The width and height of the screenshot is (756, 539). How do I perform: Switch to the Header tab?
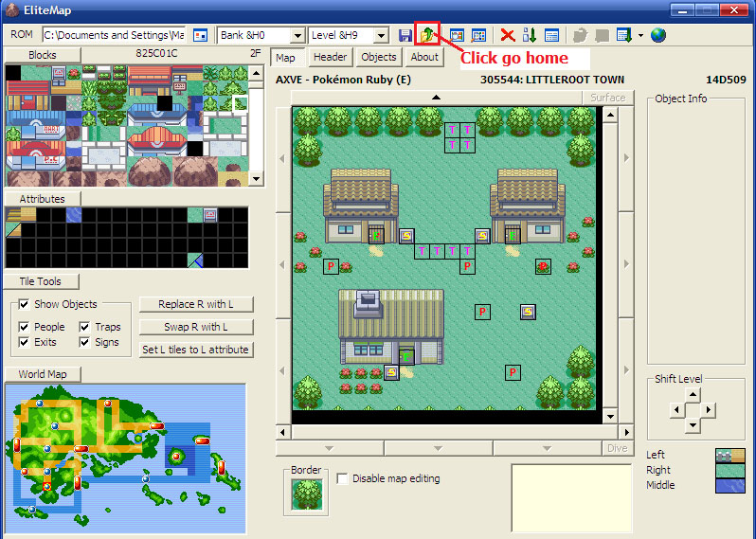(331, 58)
